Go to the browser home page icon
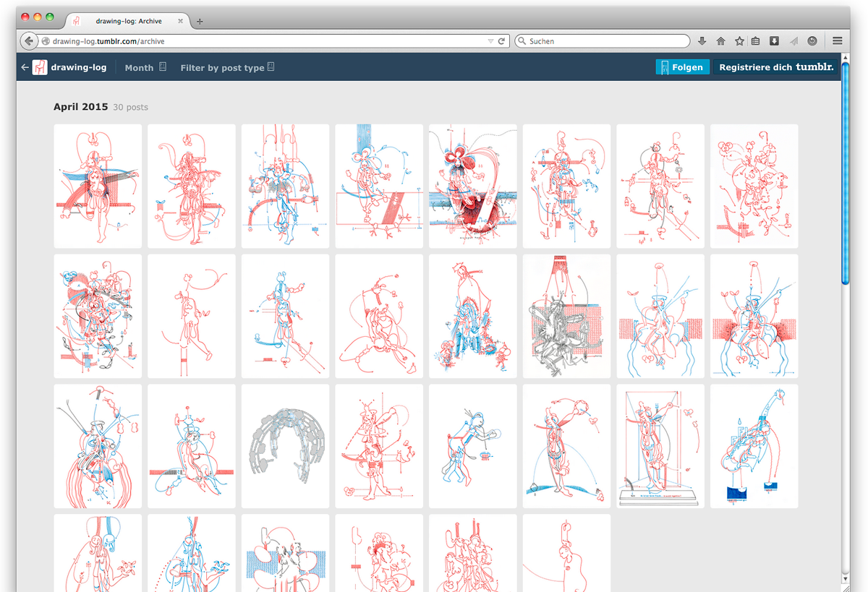This screenshot has width=868, height=592. click(720, 41)
